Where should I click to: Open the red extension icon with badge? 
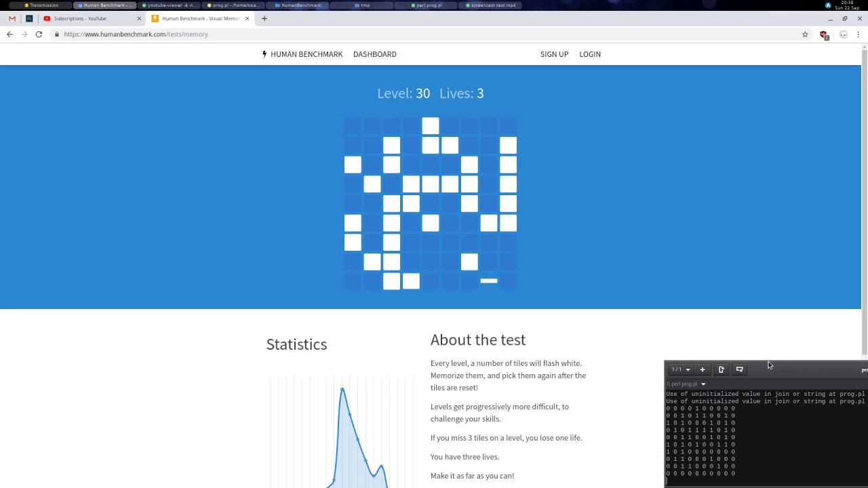pos(824,35)
